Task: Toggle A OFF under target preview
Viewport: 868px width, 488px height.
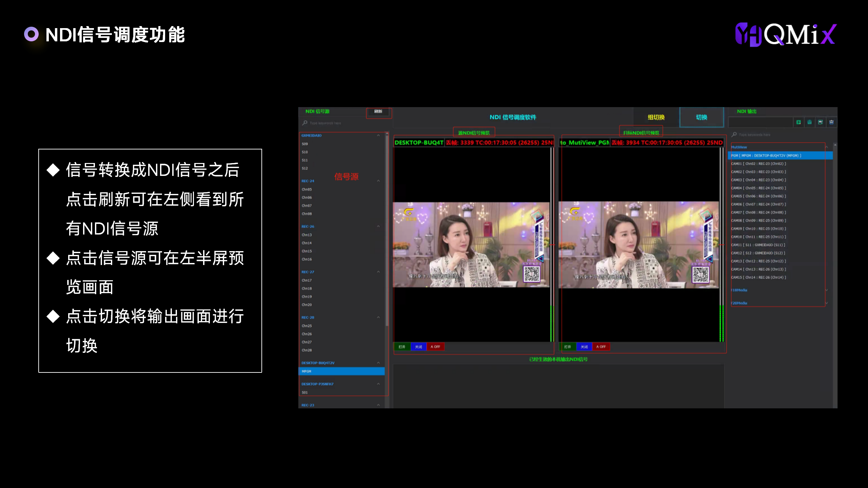Action: pos(601,347)
